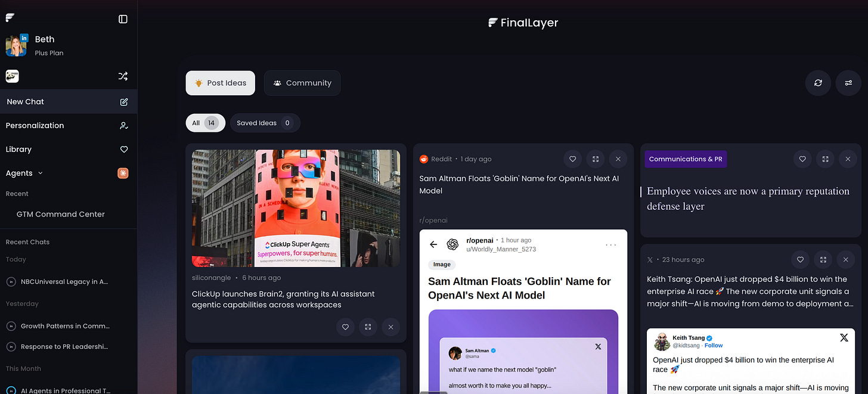Dismiss the Keith Tsang X post card
868x394 pixels.
[x=845, y=260]
